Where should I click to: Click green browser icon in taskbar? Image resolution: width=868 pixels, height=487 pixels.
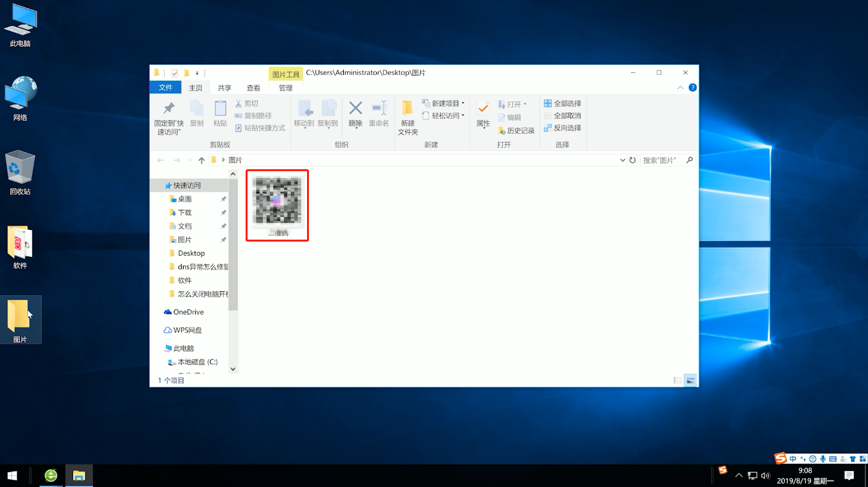(51, 476)
